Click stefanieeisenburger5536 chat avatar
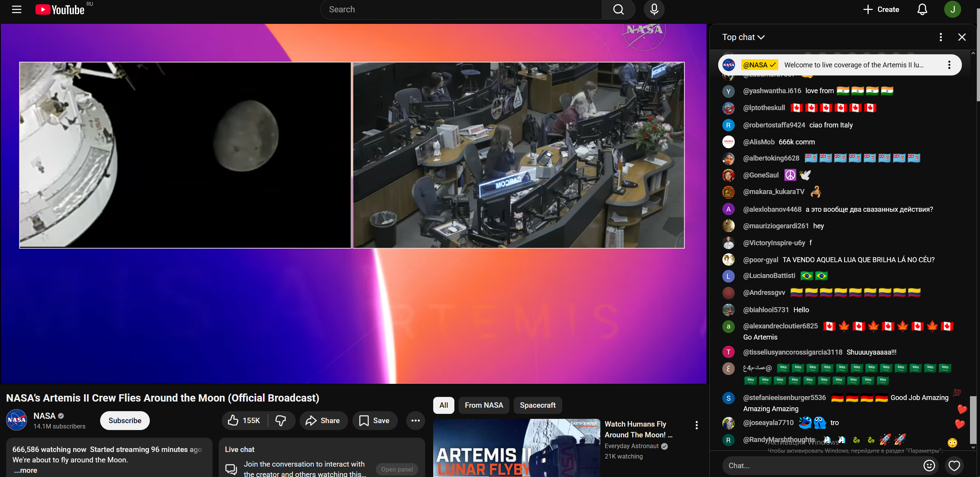 [x=728, y=398]
